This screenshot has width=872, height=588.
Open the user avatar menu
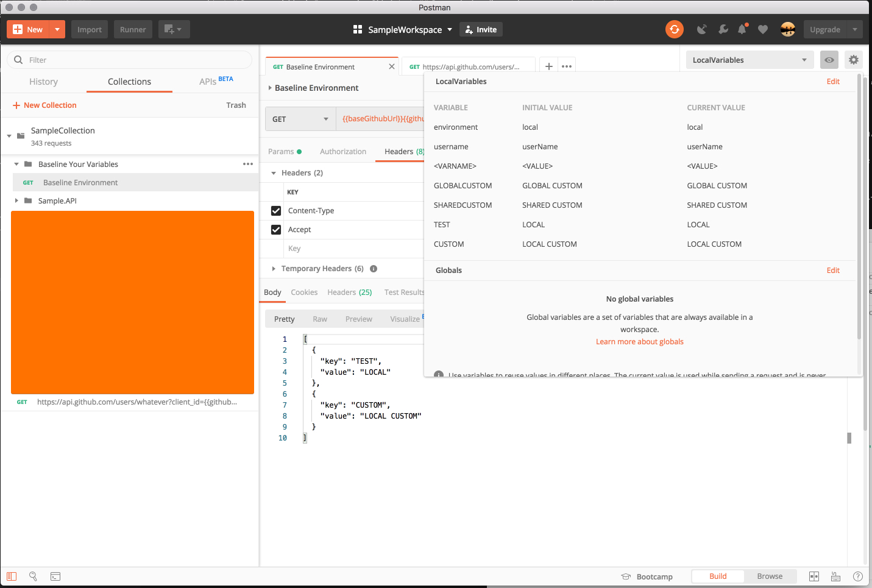(787, 29)
